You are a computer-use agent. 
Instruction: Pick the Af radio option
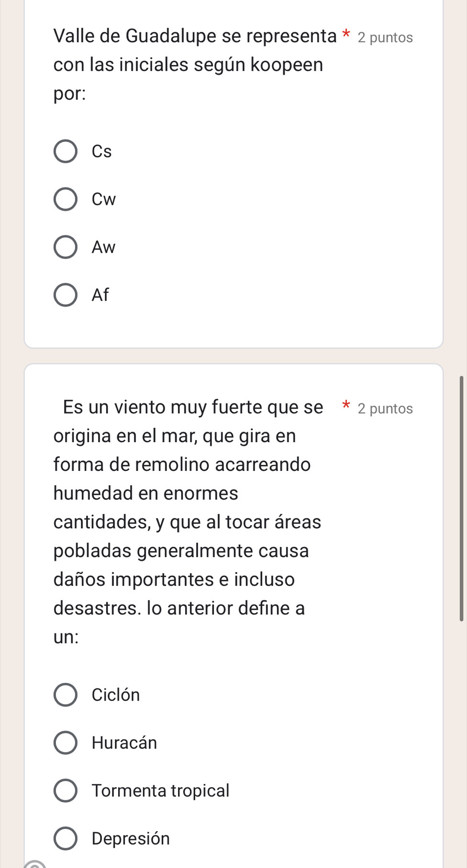[65, 295]
